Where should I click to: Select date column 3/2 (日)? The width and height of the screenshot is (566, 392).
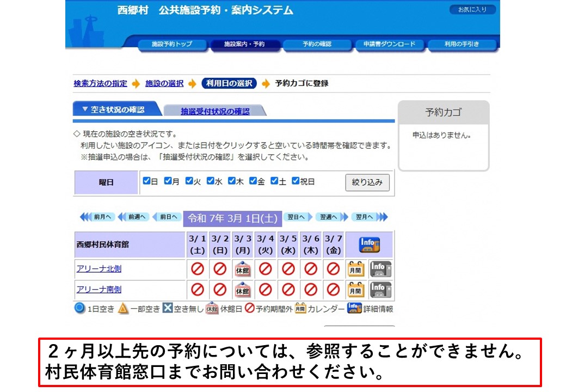click(220, 244)
